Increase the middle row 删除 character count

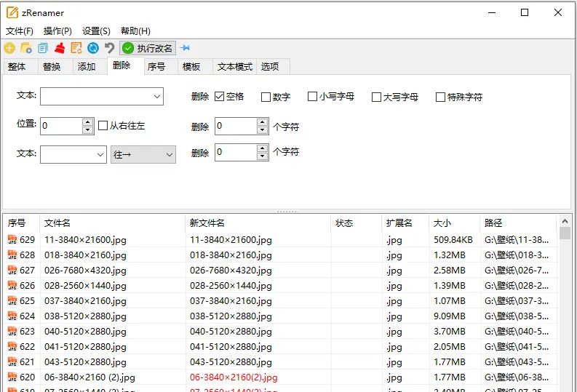262,122
